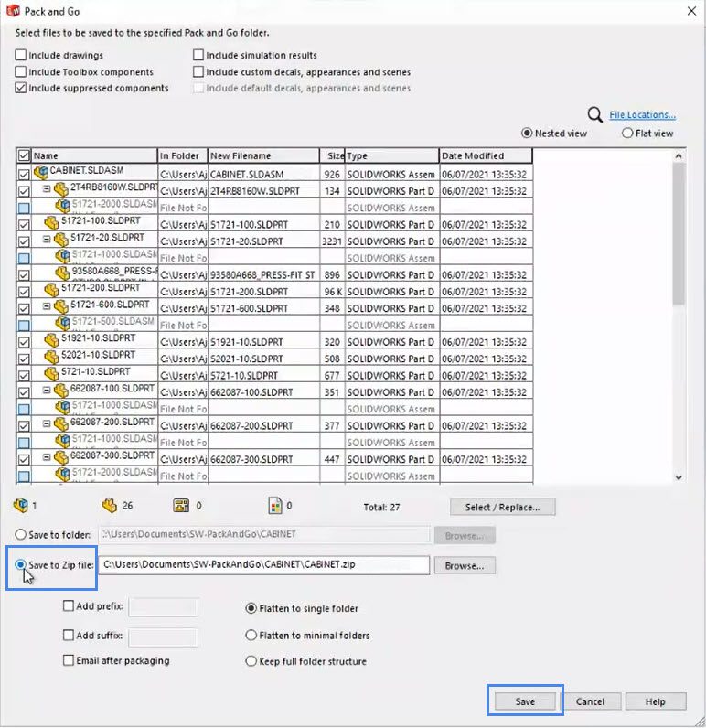
Task: Collapse the 662087-200.SLDPRT tree node
Action: tap(47, 423)
